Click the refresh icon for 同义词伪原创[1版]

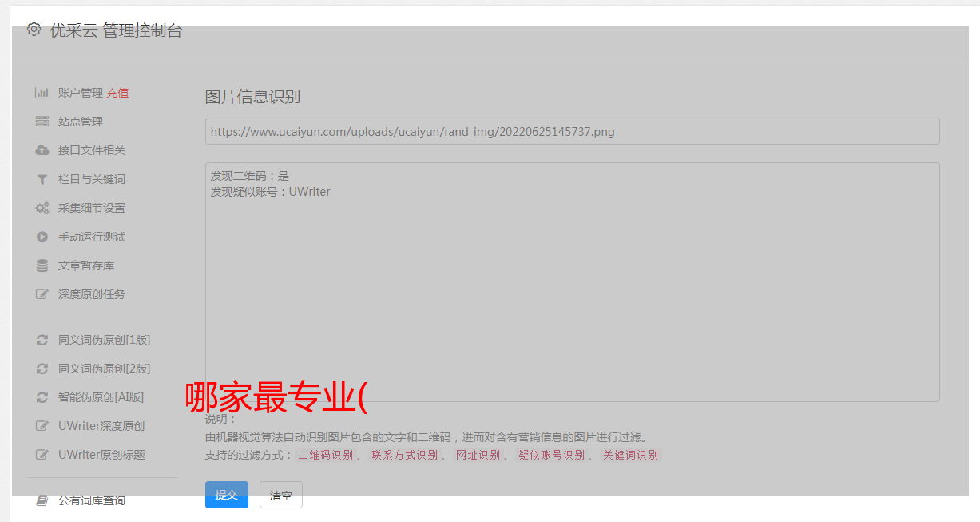pyautogui.click(x=42, y=340)
